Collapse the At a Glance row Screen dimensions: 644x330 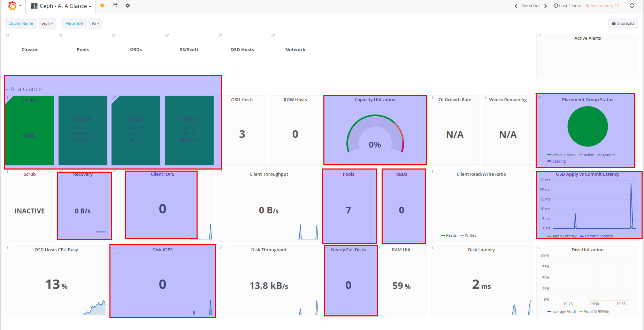pos(24,89)
